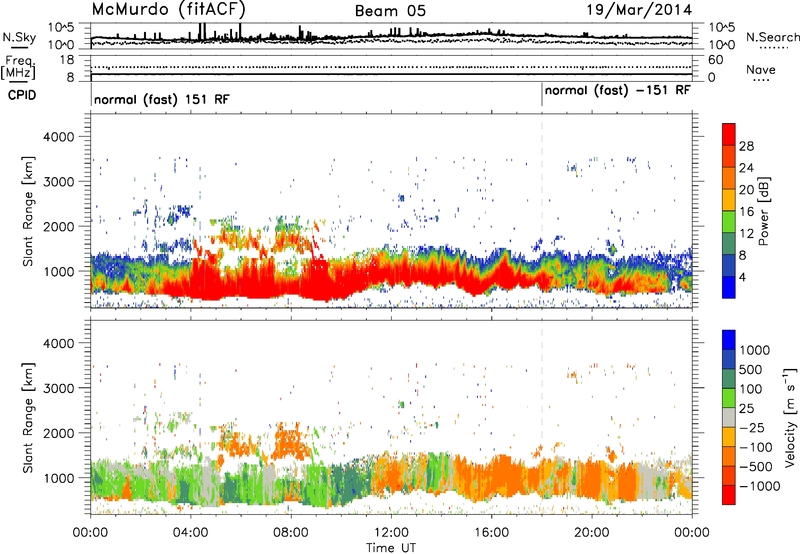Click the "Time UT" x-axis title
This screenshot has width=800, height=554.
coord(391,548)
